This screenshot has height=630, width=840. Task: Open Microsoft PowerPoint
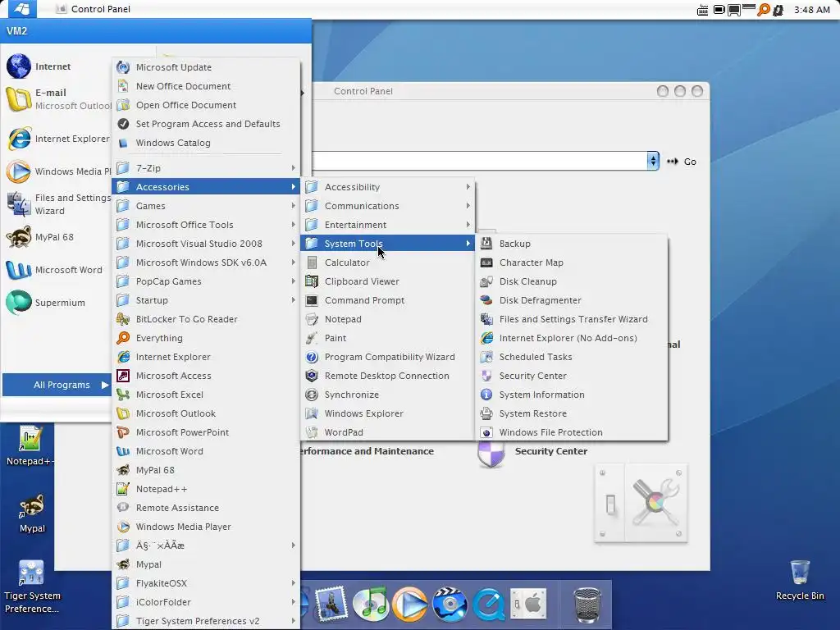[x=206, y=432]
